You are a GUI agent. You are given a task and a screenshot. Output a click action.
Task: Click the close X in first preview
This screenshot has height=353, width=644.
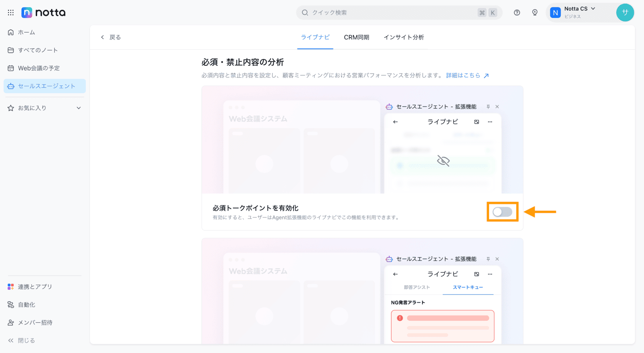point(497,107)
